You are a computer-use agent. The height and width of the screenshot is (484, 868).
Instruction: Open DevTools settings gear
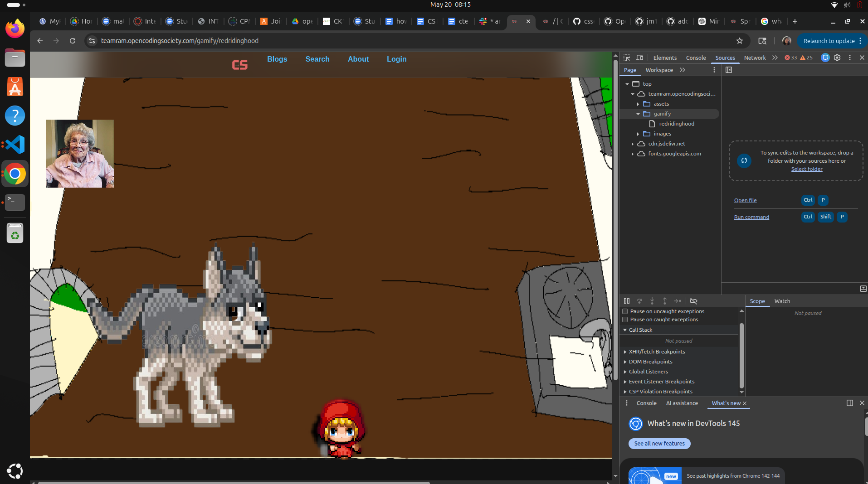click(837, 58)
